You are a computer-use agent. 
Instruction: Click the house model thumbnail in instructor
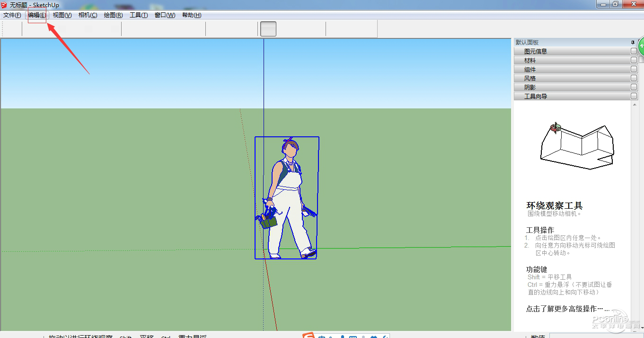[x=577, y=147]
